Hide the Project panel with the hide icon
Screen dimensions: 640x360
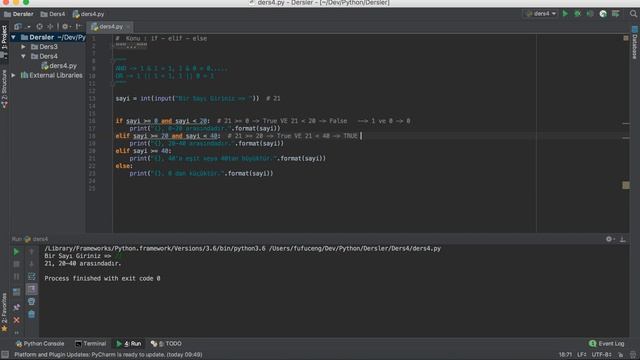(x=79, y=27)
